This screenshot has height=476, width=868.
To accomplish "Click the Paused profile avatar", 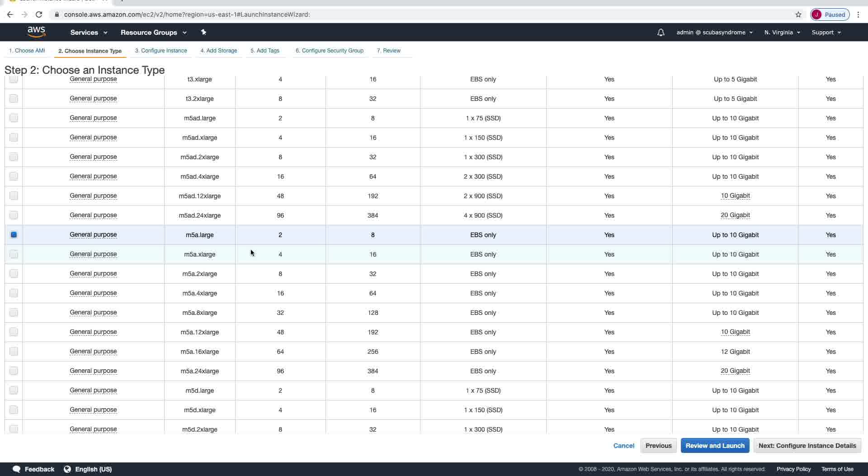I will click(x=830, y=14).
